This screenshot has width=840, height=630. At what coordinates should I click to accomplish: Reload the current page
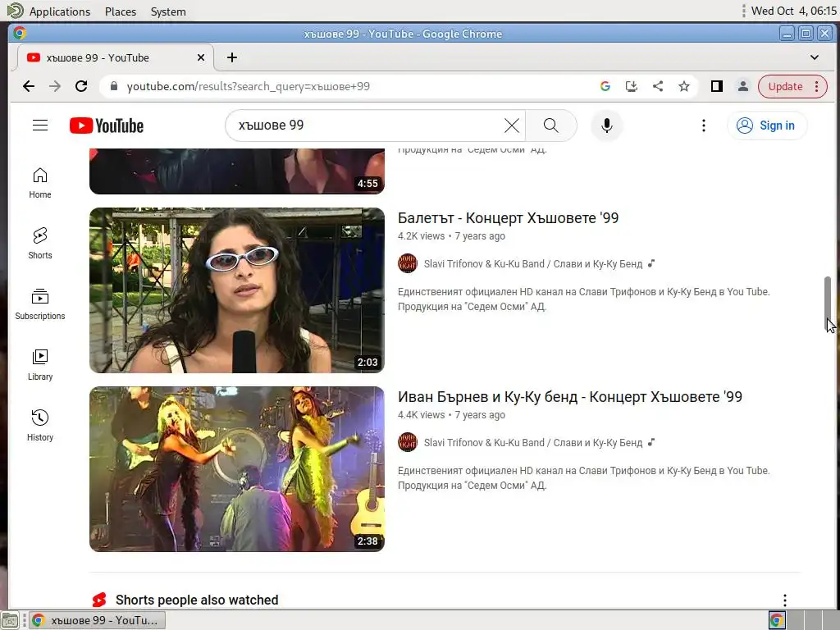coord(81,86)
